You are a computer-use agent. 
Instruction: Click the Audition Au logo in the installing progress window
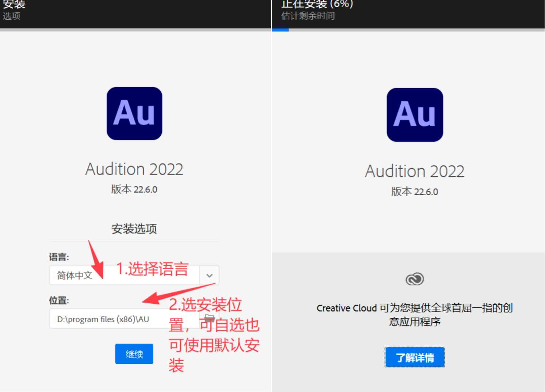[x=415, y=115]
